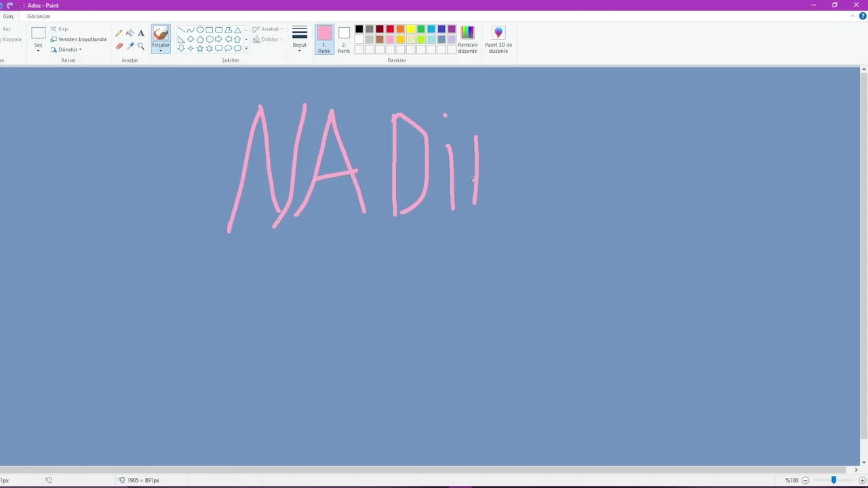Pick the diamond shape
This screenshot has width=868, height=488.
coord(191,39)
